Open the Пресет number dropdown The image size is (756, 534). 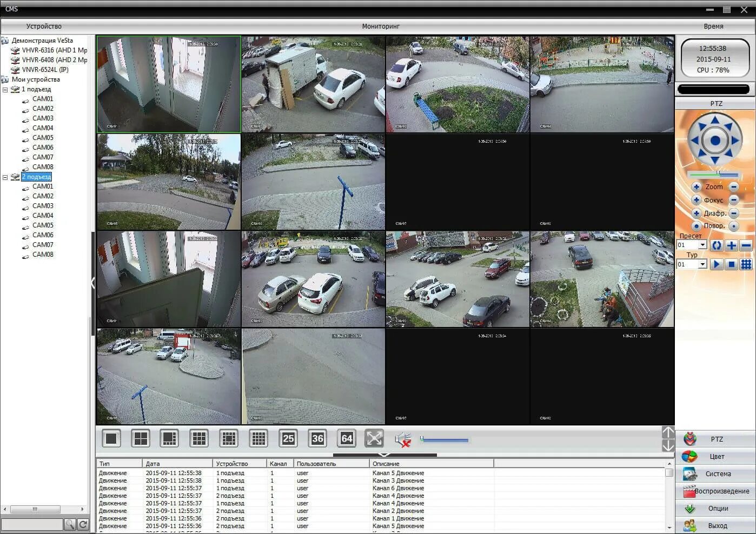[702, 245]
